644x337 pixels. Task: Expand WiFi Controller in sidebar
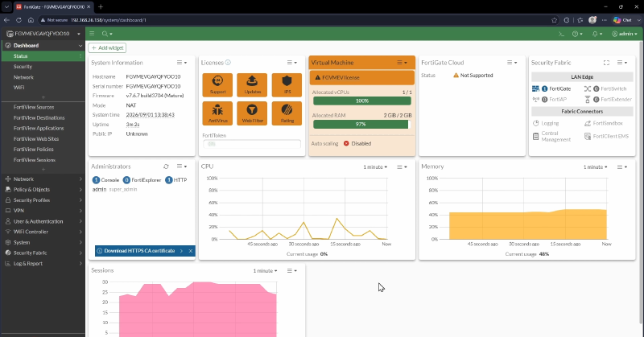tap(43, 232)
